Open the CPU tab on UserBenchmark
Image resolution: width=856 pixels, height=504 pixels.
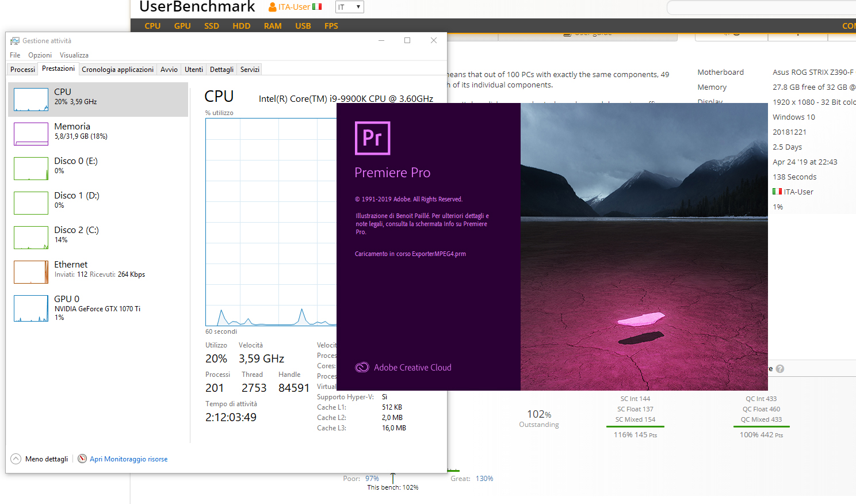152,26
